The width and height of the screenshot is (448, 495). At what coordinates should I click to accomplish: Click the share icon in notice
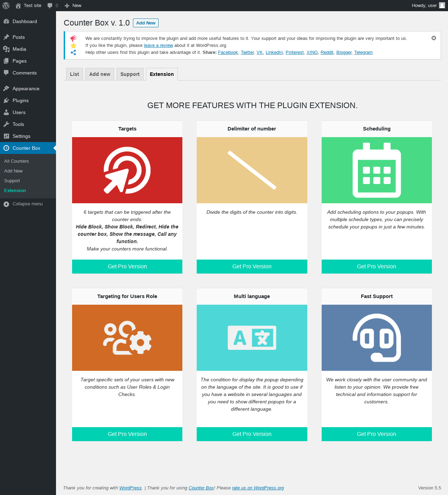click(73, 52)
